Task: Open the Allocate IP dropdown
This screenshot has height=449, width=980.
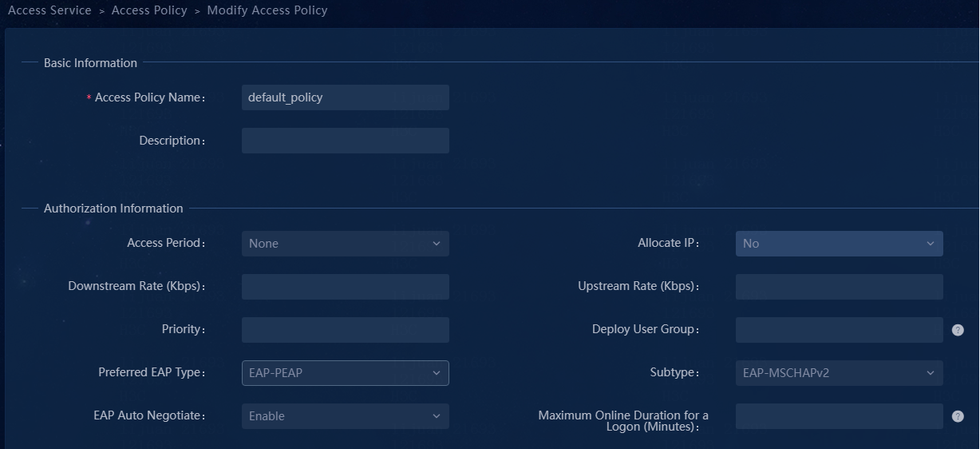Action: click(840, 244)
